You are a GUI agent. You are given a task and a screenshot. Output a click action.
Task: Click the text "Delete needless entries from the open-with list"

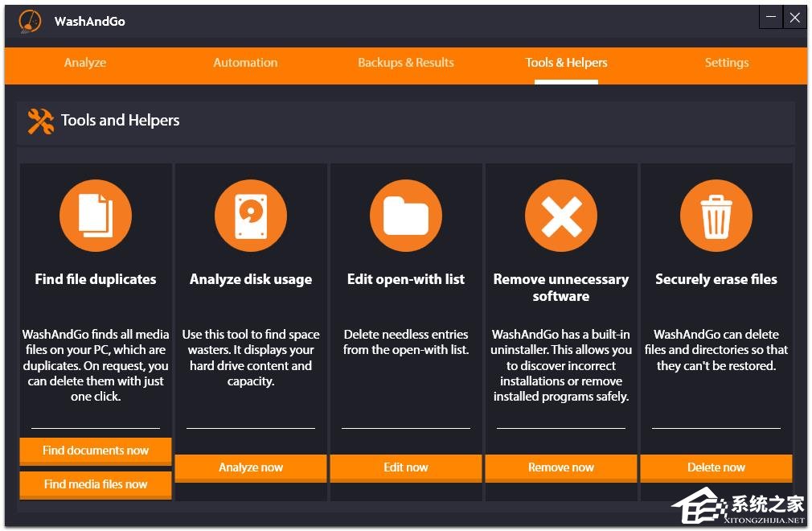pyautogui.click(x=406, y=342)
